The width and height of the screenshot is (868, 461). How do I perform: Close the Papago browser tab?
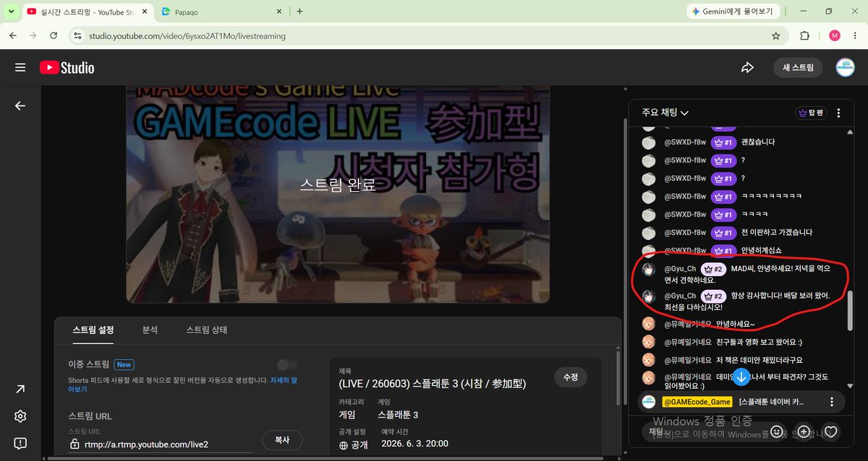(x=279, y=12)
